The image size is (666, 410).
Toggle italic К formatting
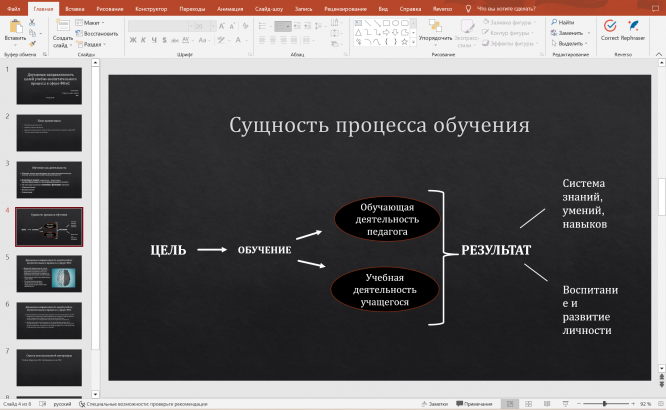(143, 40)
